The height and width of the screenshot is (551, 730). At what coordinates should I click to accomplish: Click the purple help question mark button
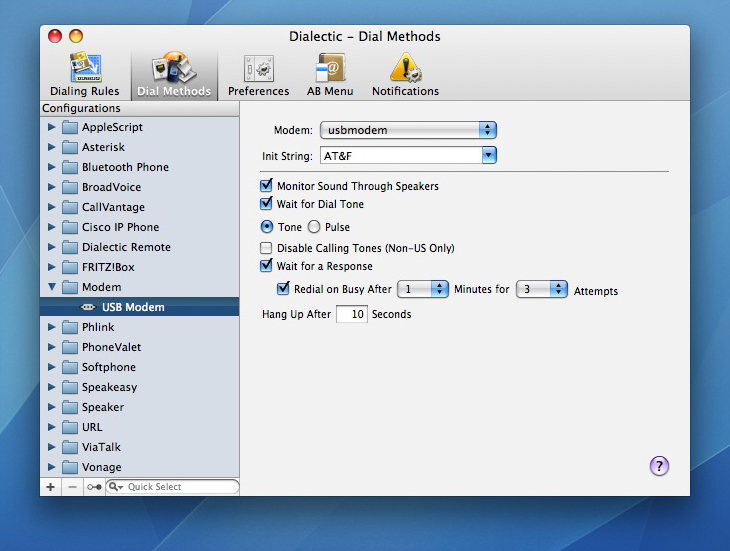(659, 466)
